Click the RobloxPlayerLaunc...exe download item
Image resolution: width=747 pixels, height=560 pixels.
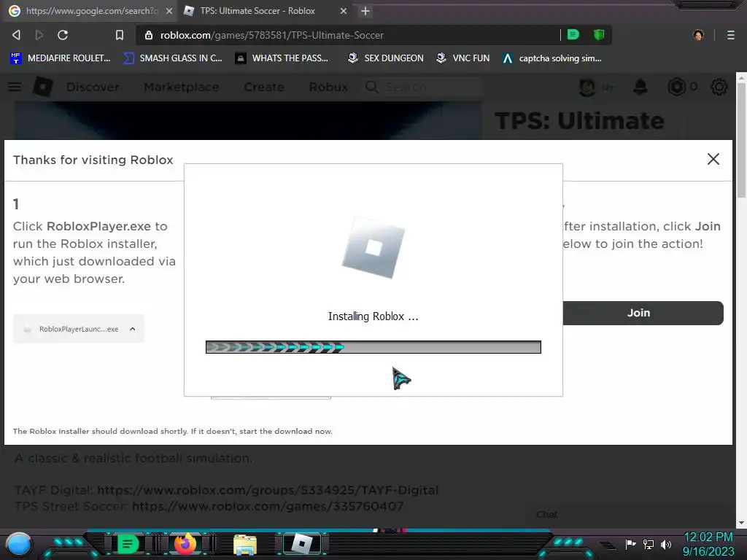pos(79,329)
